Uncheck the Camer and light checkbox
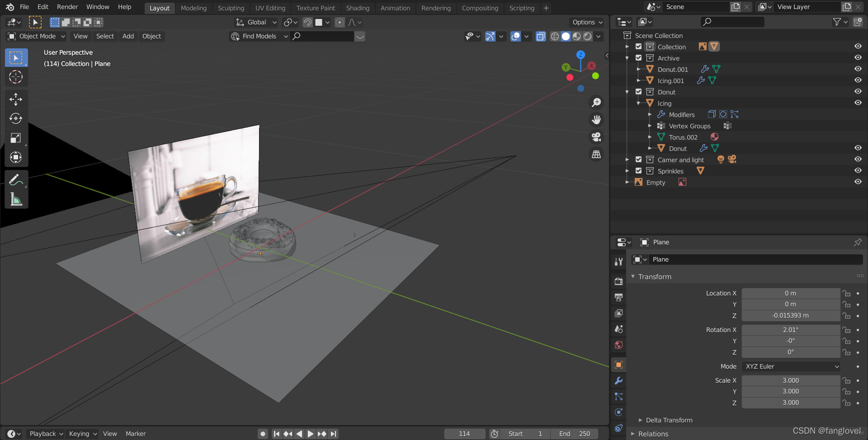The image size is (868, 440). [x=638, y=159]
